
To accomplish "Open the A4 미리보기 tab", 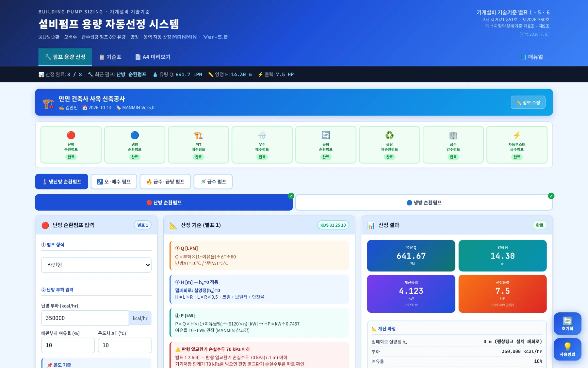I will pyautogui.click(x=153, y=57).
